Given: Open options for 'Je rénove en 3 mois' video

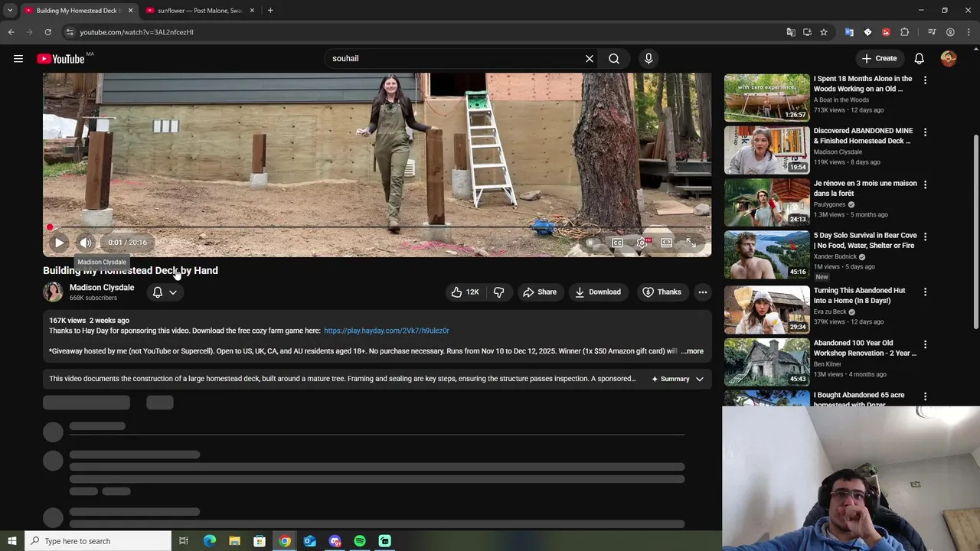Looking at the screenshot, I should 925,184.
